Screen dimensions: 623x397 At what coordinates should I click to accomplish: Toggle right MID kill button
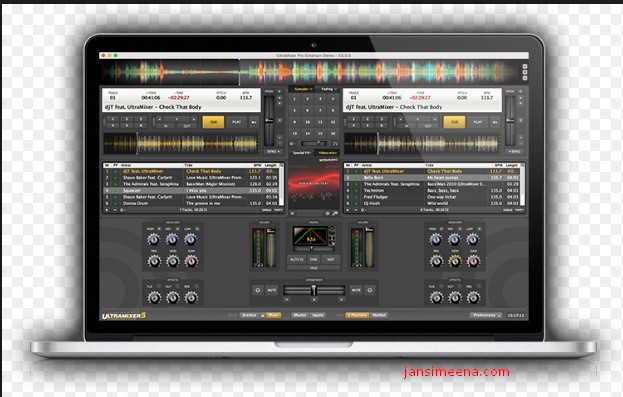[460, 229]
